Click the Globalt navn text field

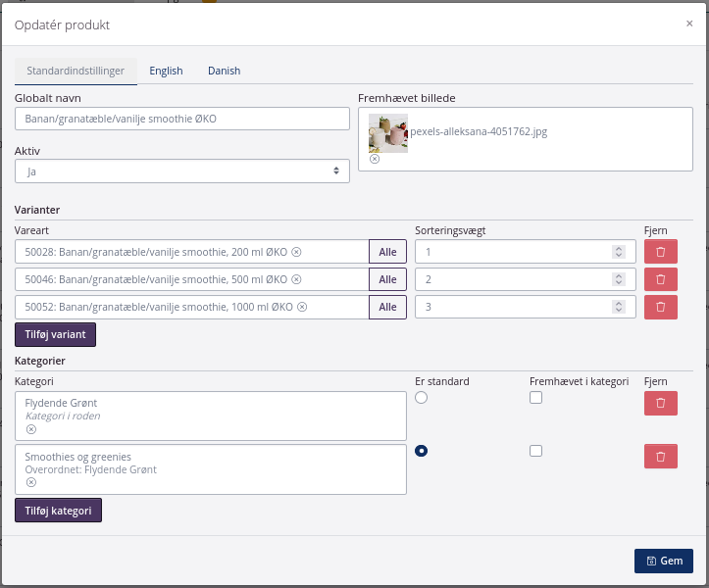click(x=182, y=119)
